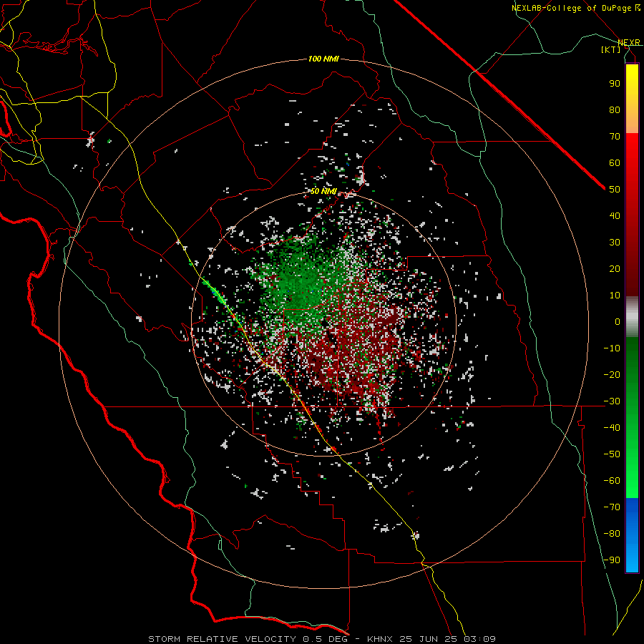Click the [KT] units label
Screen dimensions: 644x644
click(x=611, y=49)
